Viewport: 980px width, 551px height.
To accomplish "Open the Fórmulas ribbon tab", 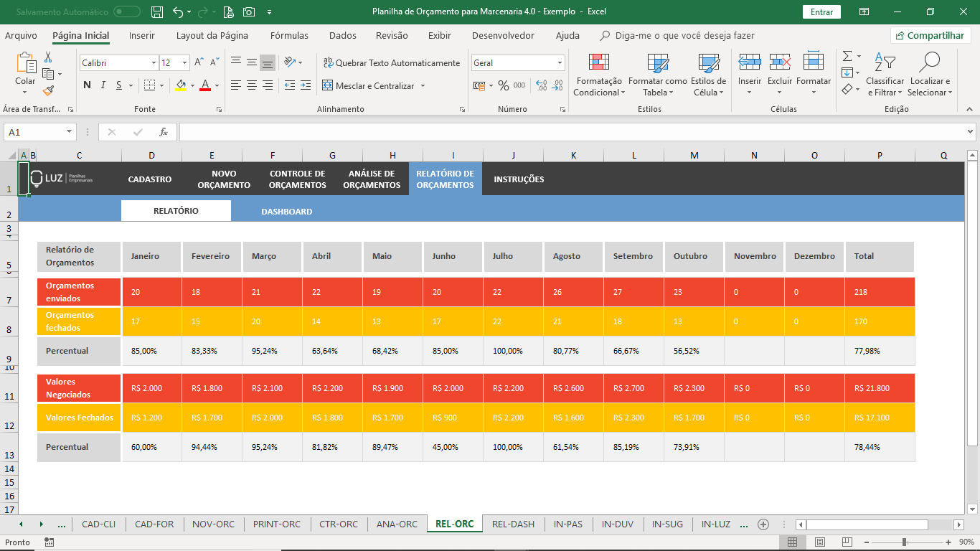I will [x=289, y=35].
